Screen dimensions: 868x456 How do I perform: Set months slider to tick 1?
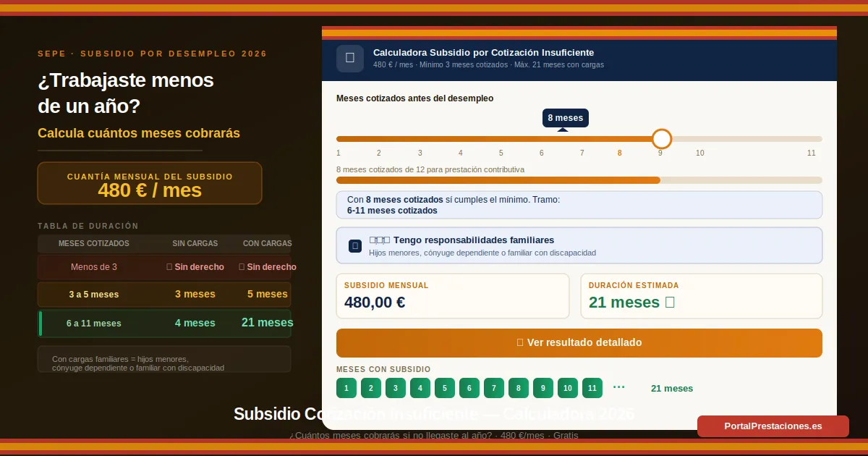click(x=339, y=153)
